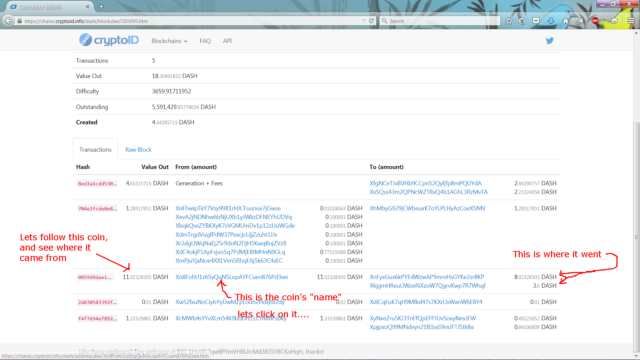Save page to Pocket icon
Image resolution: width=640 pixels, height=360 pixels.
point(536,21)
